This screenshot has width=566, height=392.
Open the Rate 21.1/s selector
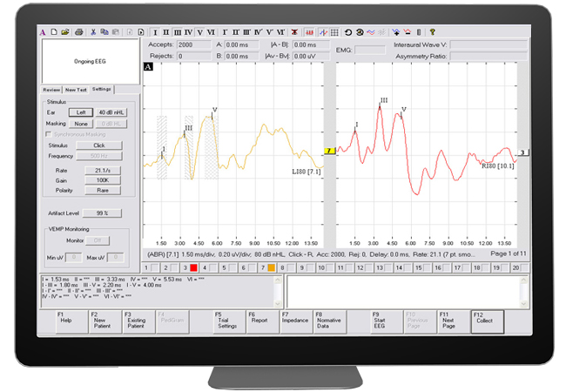(x=103, y=170)
